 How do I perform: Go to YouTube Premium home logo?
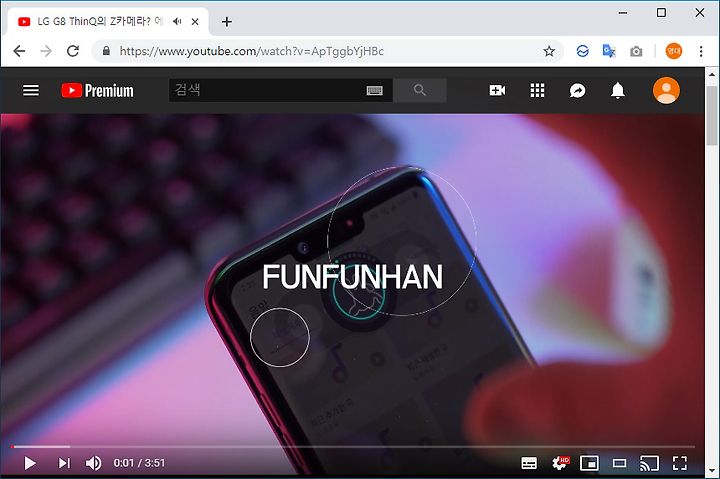click(x=97, y=90)
